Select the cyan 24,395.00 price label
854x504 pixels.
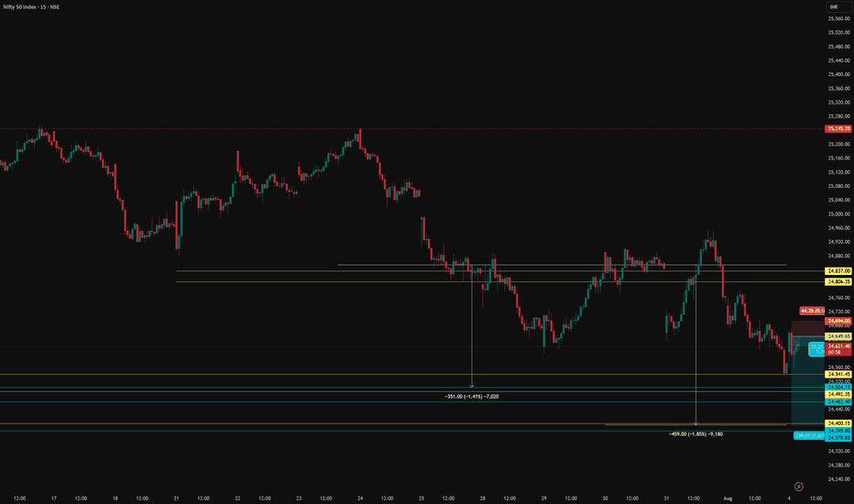838,431
